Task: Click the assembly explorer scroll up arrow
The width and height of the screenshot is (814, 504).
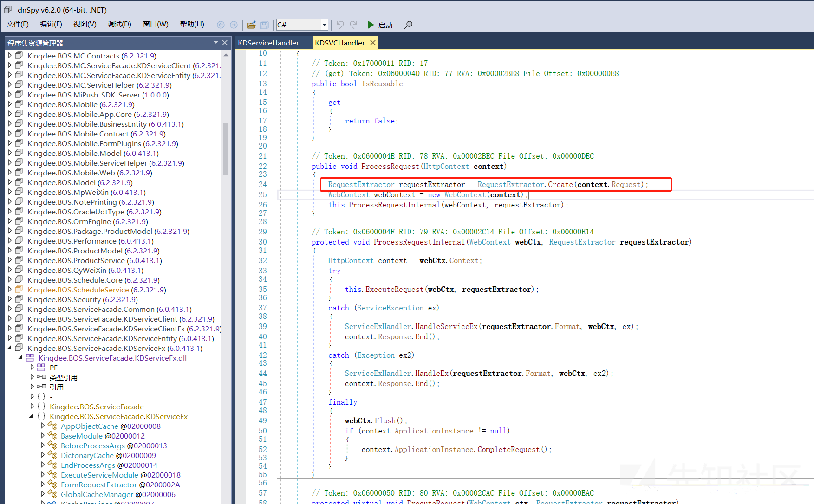Action: pos(226,55)
